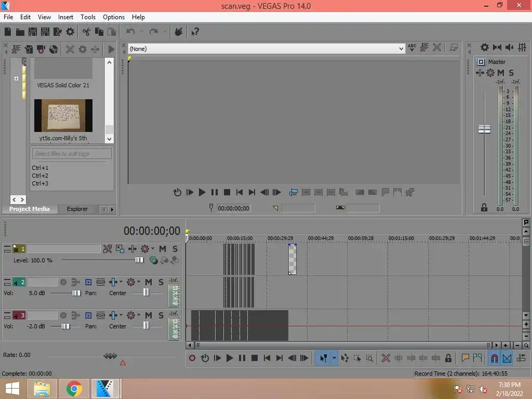Image resolution: width=532 pixels, height=399 pixels.
Task: Arm track 2 for recording
Action: (x=63, y=282)
